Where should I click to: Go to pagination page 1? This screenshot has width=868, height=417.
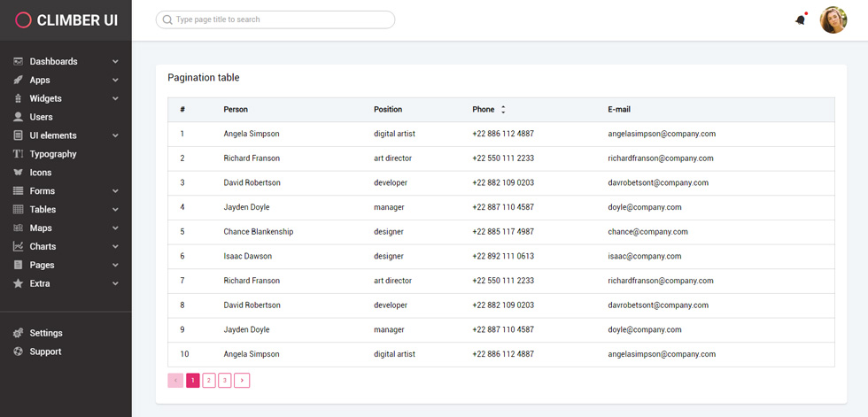click(193, 381)
